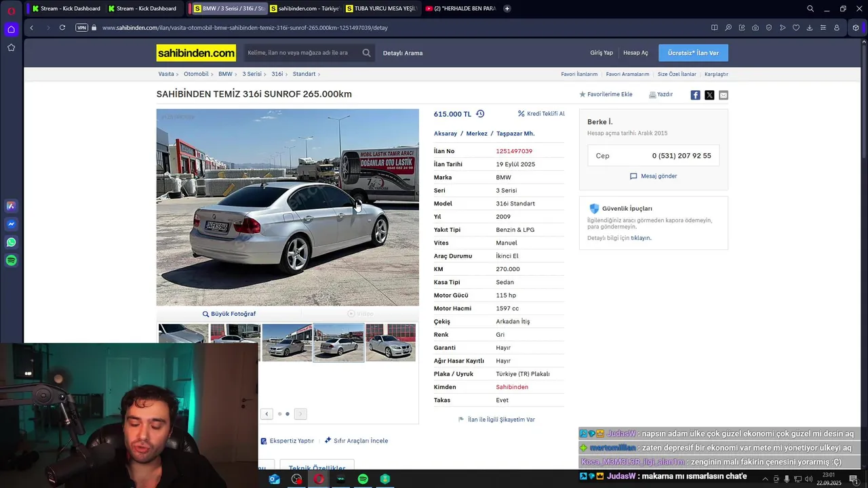The height and width of the screenshot is (488, 868).
Task: Go to previous thumbnail page arrow
Action: (267, 414)
